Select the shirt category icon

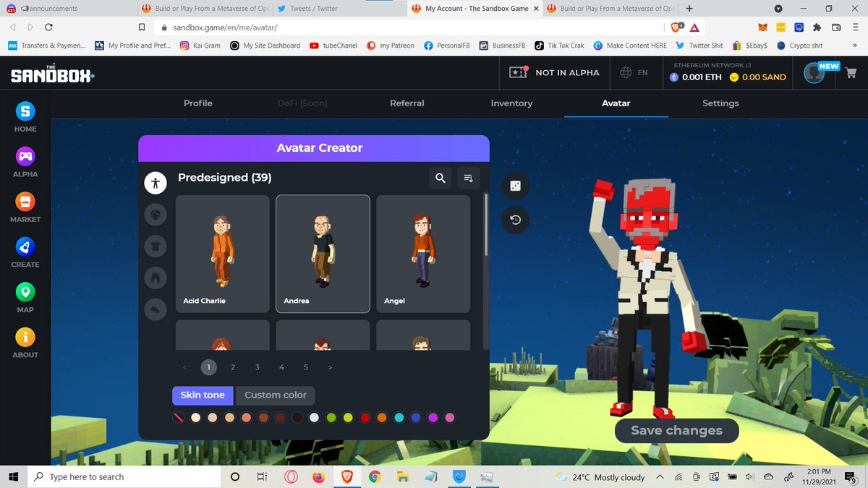pos(156,247)
